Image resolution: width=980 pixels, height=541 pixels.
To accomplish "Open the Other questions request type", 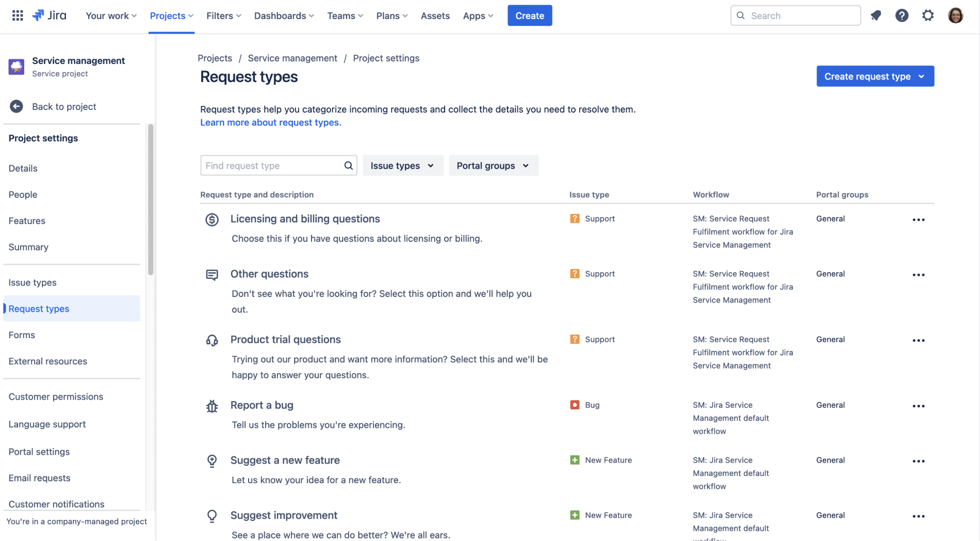I will pyautogui.click(x=269, y=274).
